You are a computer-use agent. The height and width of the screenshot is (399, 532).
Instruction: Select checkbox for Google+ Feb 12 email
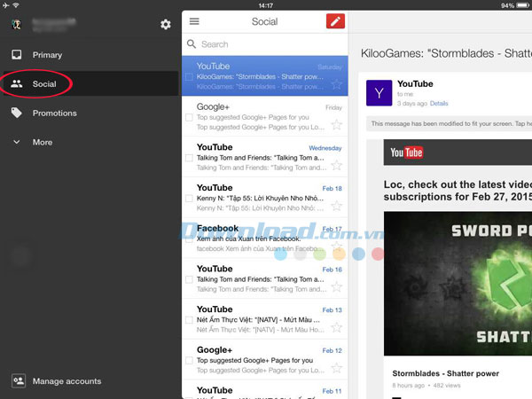pyautogui.click(x=189, y=360)
